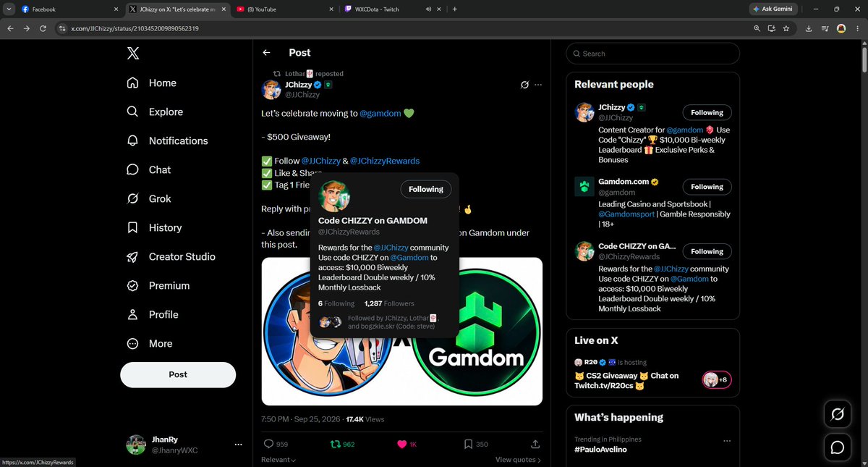Open the tab search dropdown arrow
The width and height of the screenshot is (868, 467).
(7, 9)
